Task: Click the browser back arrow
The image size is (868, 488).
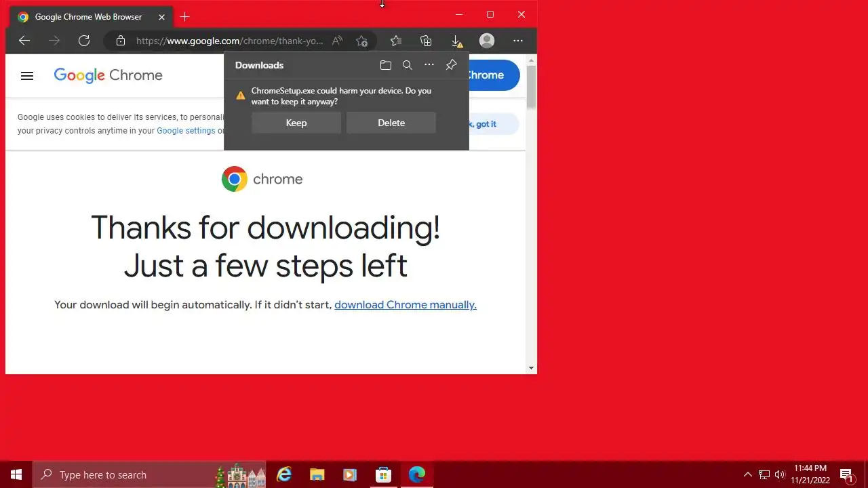Action: 24,41
